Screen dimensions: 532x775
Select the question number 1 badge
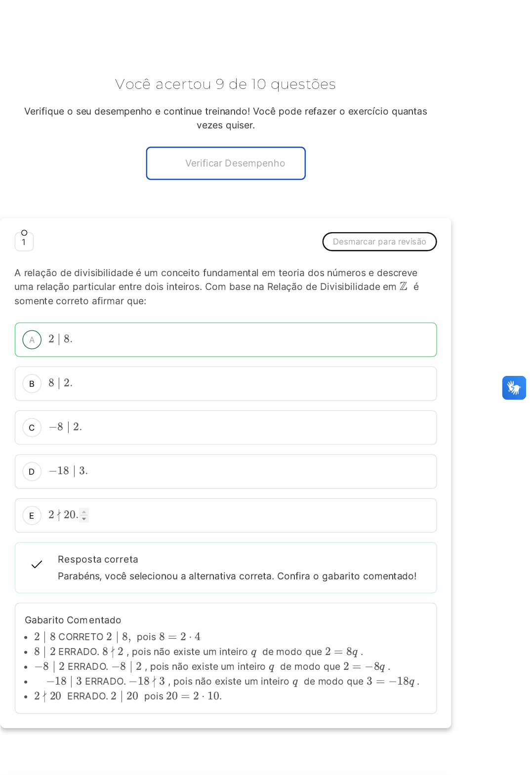[24, 242]
